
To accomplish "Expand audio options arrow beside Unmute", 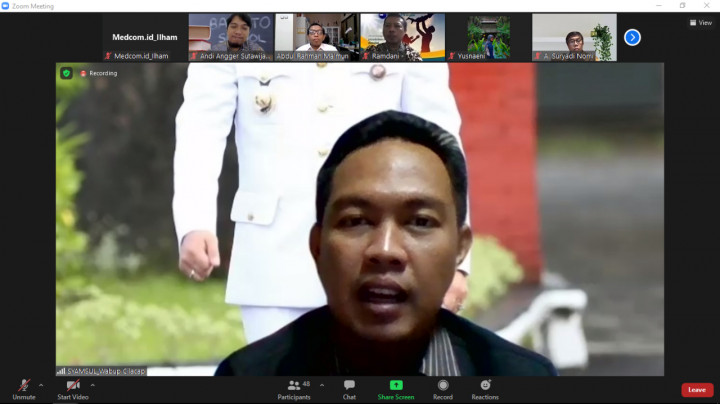I will tap(41, 384).
